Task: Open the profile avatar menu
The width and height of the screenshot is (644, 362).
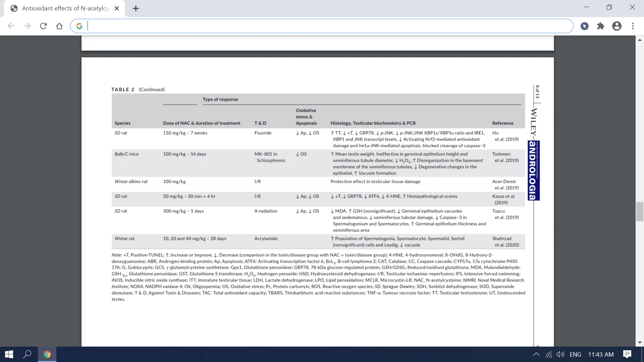Action: [617, 26]
